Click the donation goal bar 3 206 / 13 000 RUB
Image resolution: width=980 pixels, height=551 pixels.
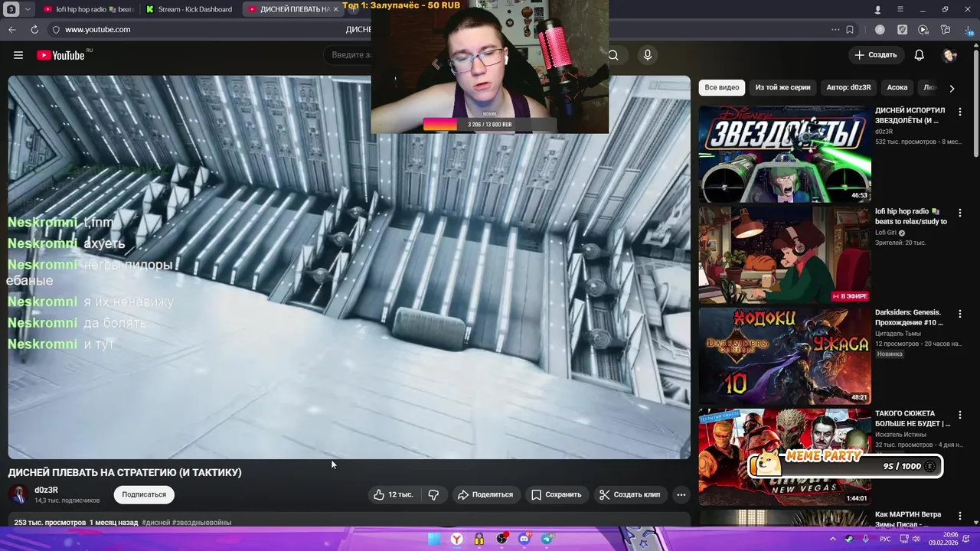489,124
